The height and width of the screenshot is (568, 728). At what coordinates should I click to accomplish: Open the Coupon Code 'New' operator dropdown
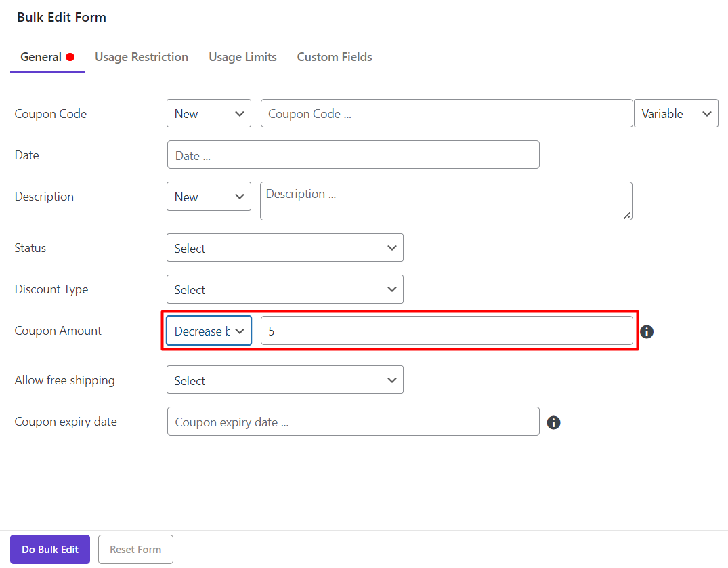(x=209, y=114)
